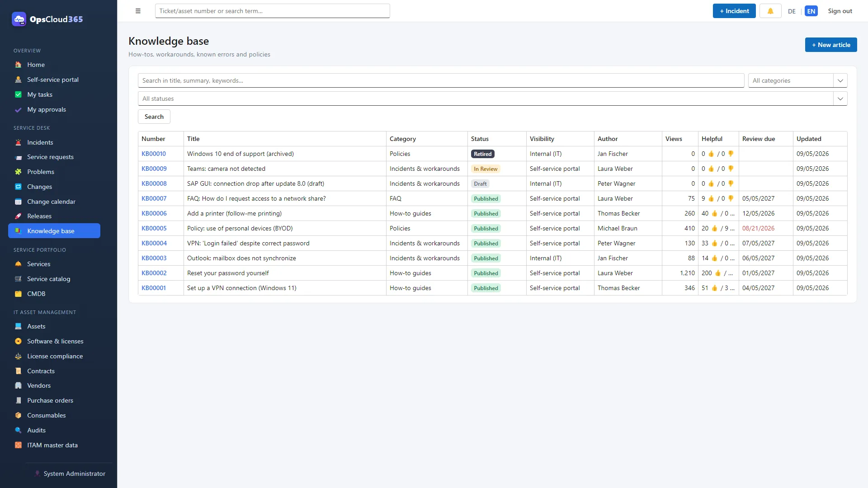Click the Incidents siren icon
This screenshot has width=868, height=488.
click(18, 142)
